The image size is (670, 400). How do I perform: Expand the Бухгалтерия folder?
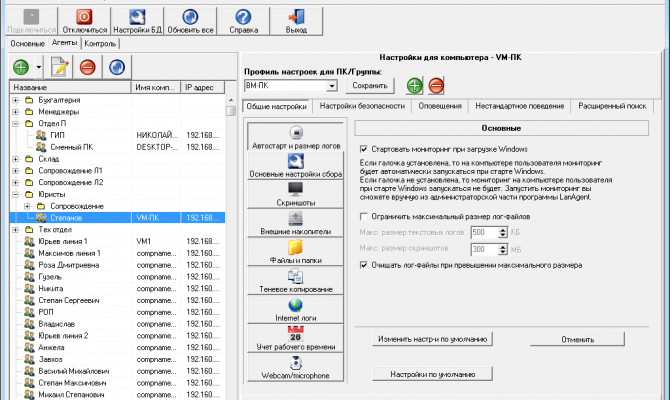(16, 100)
